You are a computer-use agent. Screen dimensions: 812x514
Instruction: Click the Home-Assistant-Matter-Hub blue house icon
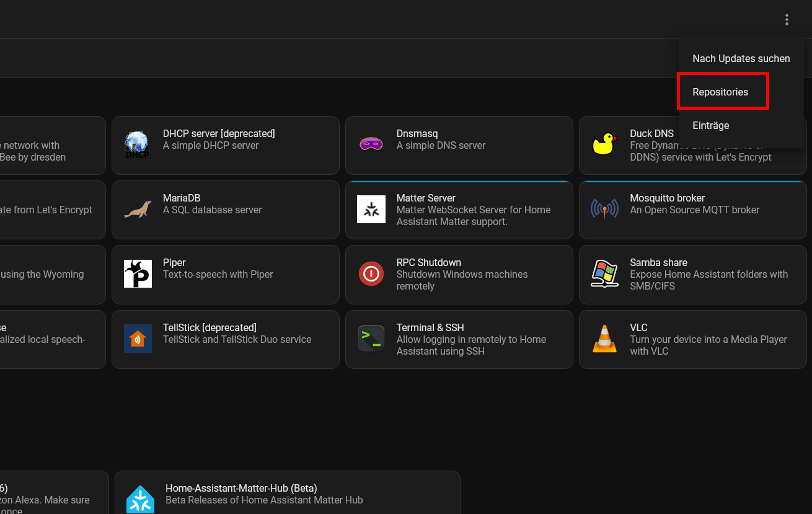tap(141, 499)
